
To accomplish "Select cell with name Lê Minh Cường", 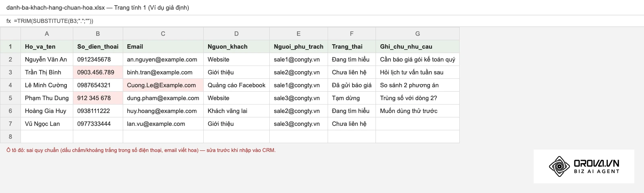I will click(47, 85).
